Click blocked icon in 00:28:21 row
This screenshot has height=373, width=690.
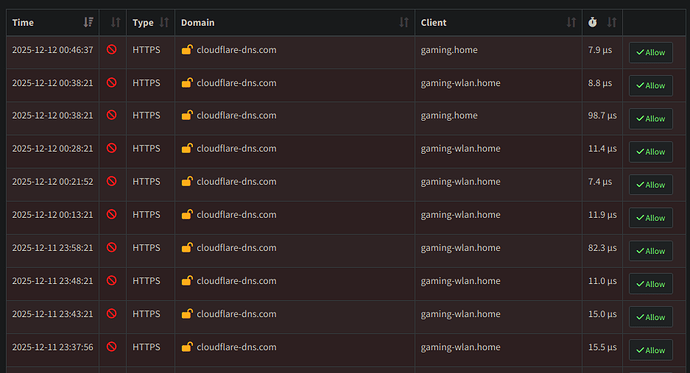[112, 148]
